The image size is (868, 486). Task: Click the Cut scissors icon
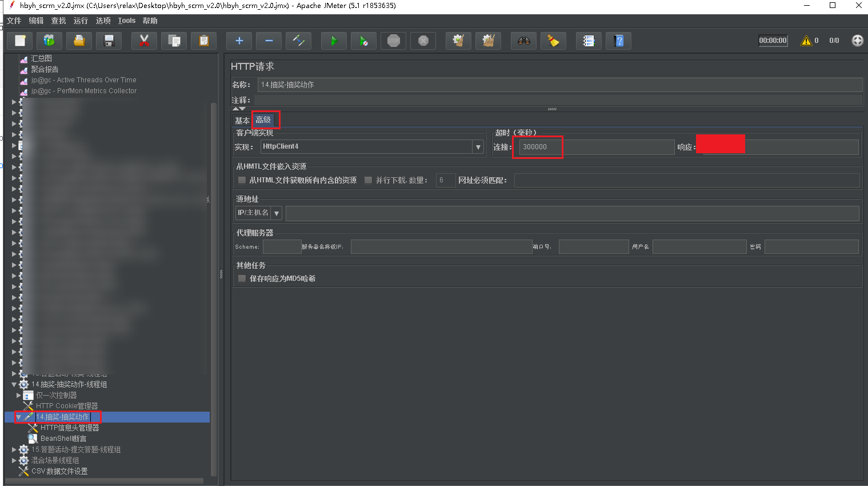(x=144, y=41)
